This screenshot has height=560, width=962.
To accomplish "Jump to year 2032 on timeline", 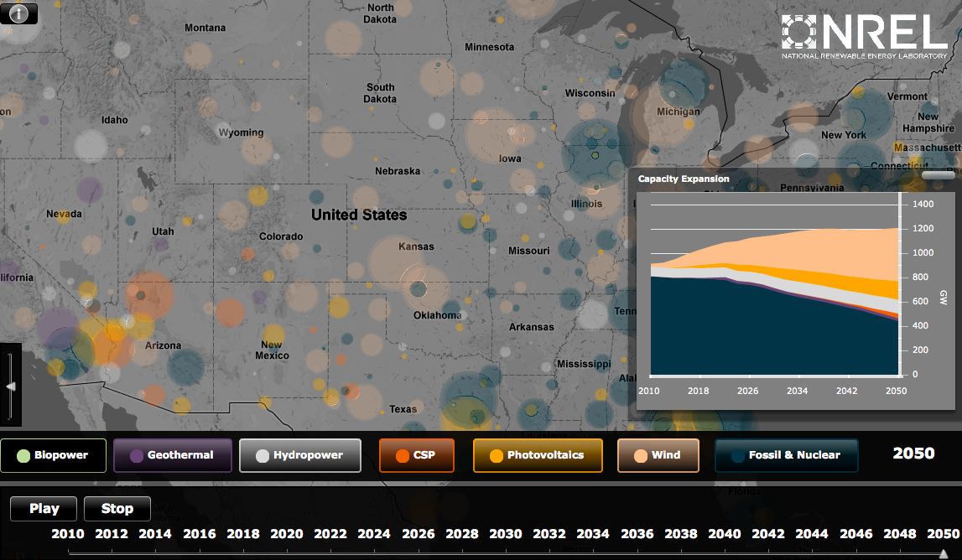I will [549, 534].
